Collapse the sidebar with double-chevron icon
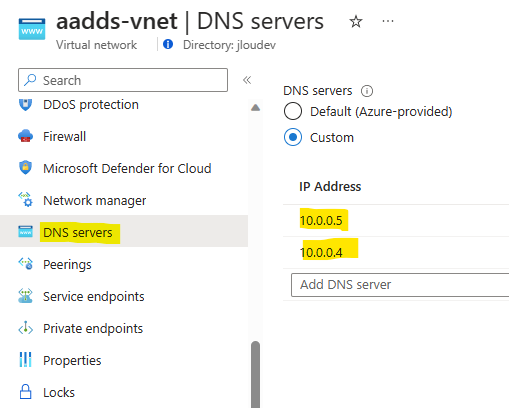 [247, 80]
